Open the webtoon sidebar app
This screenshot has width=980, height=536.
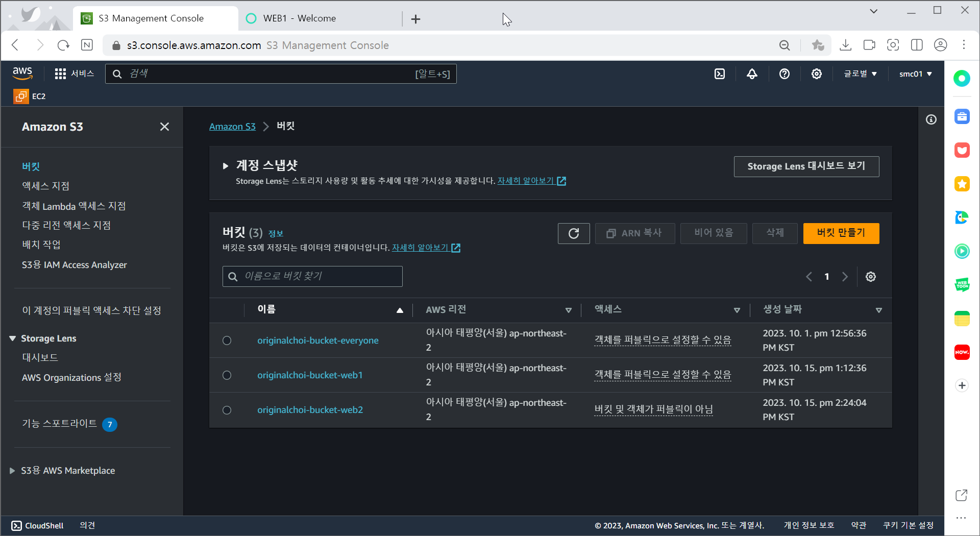[x=962, y=285]
